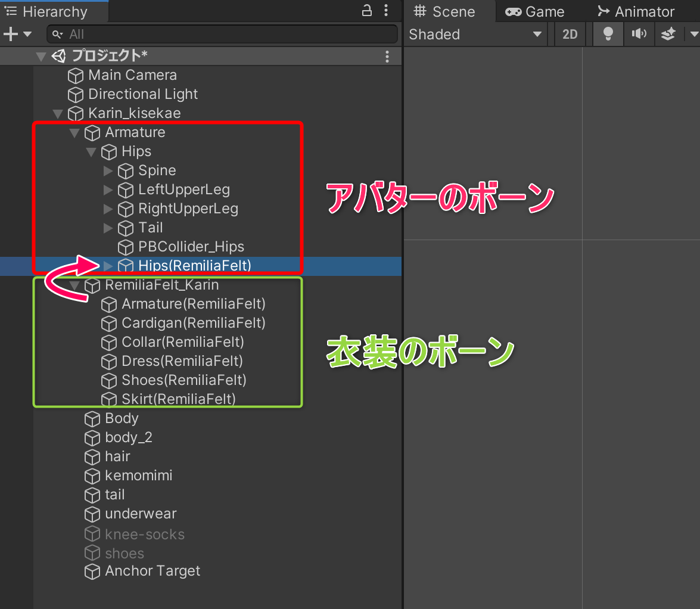Select Skirt(RemiliaFelt) object

point(179,399)
